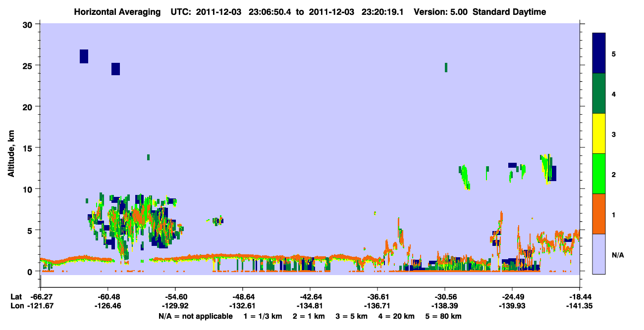Click the '1 = 1/3 km' legend text
Image resolution: width=644 pixels, height=330 pixels.
[x=264, y=316]
